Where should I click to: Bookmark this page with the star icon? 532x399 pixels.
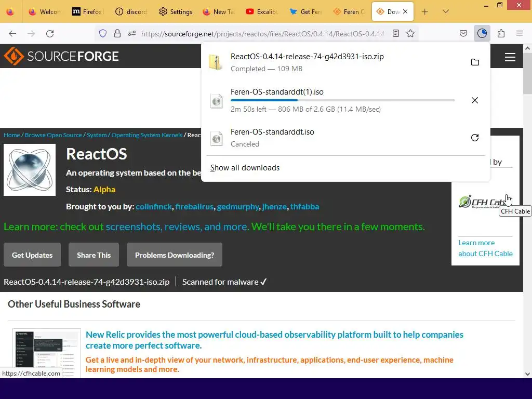coord(410,33)
